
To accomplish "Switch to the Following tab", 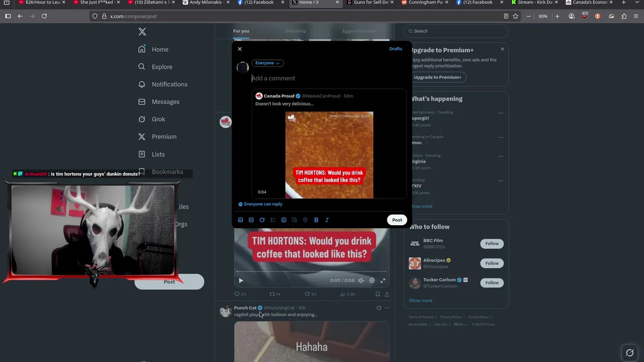I will click(x=295, y=31).
